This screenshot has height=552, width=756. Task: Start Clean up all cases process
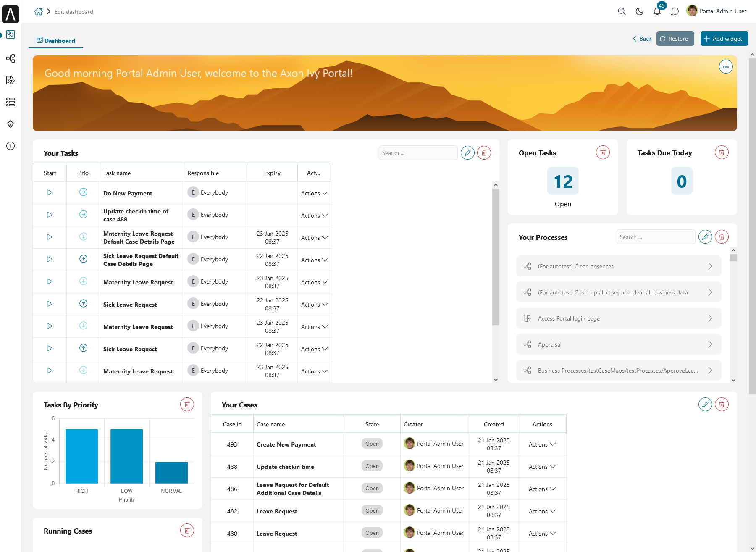618,292
